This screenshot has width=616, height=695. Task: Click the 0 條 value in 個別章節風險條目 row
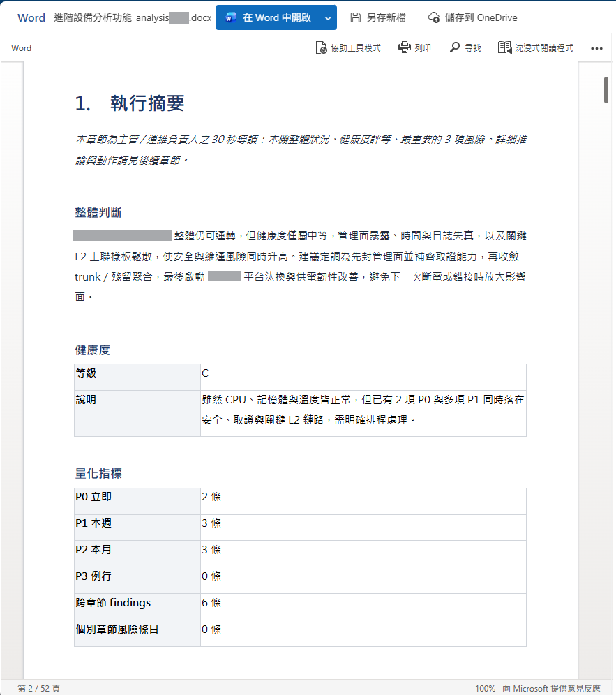coord(211,629)
